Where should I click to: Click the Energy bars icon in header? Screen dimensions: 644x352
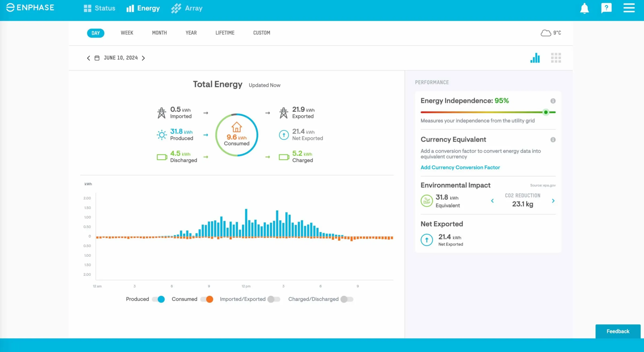pyautogui.click(x=130, y=8)
